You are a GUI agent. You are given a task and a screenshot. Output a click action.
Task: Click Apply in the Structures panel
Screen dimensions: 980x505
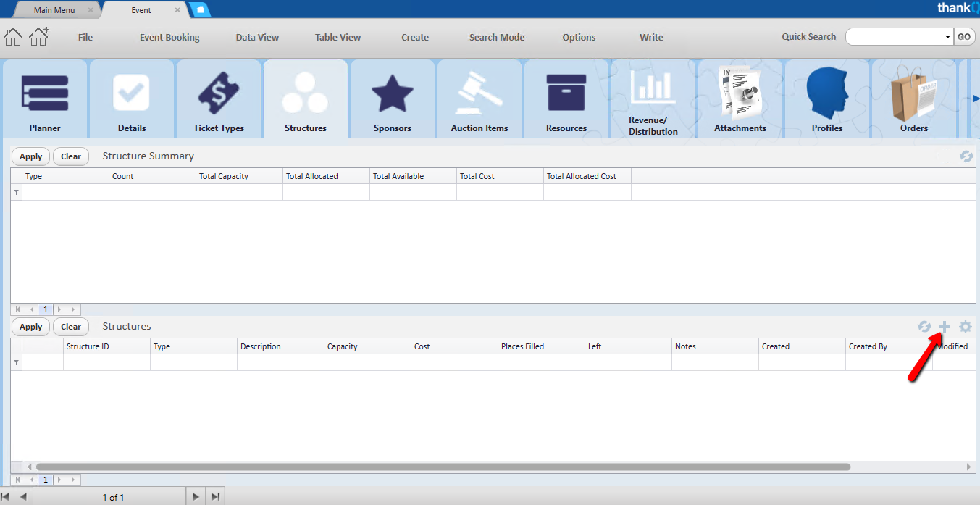coord(31,327)
